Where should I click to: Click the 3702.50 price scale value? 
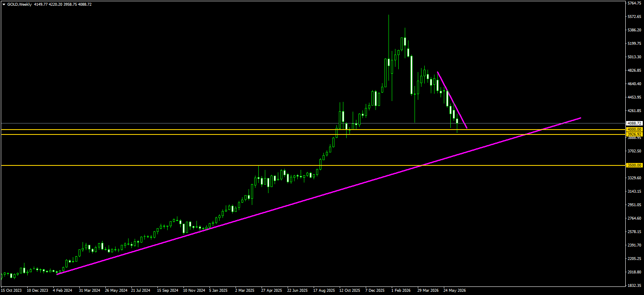click(635, 151)
